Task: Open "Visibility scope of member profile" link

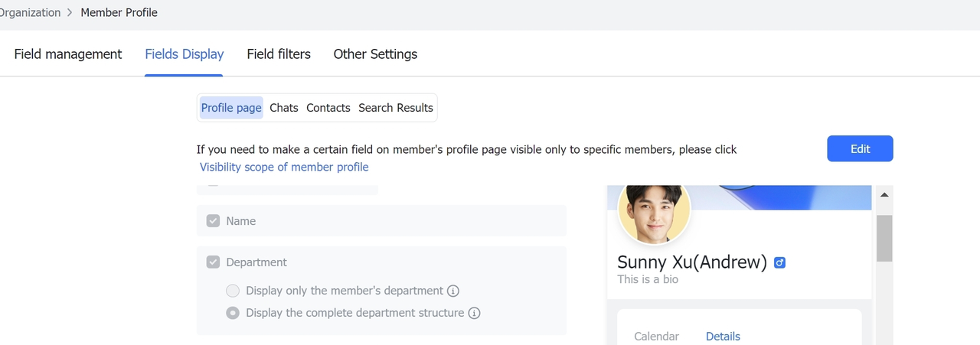Action: (x=284, y=167)
